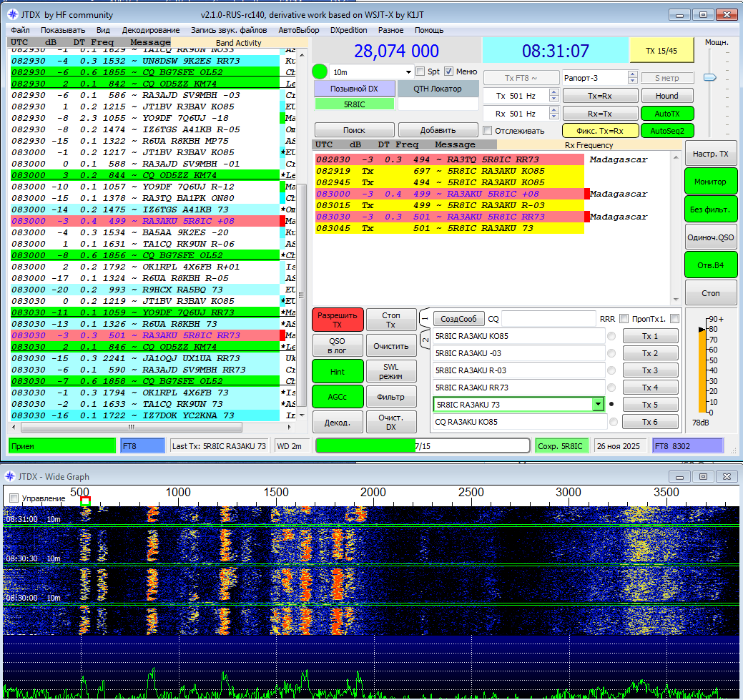Image resolution: width=743 pixels, height=700 pixels.
Task: Click the Hound button
Action: click(666, 95)
